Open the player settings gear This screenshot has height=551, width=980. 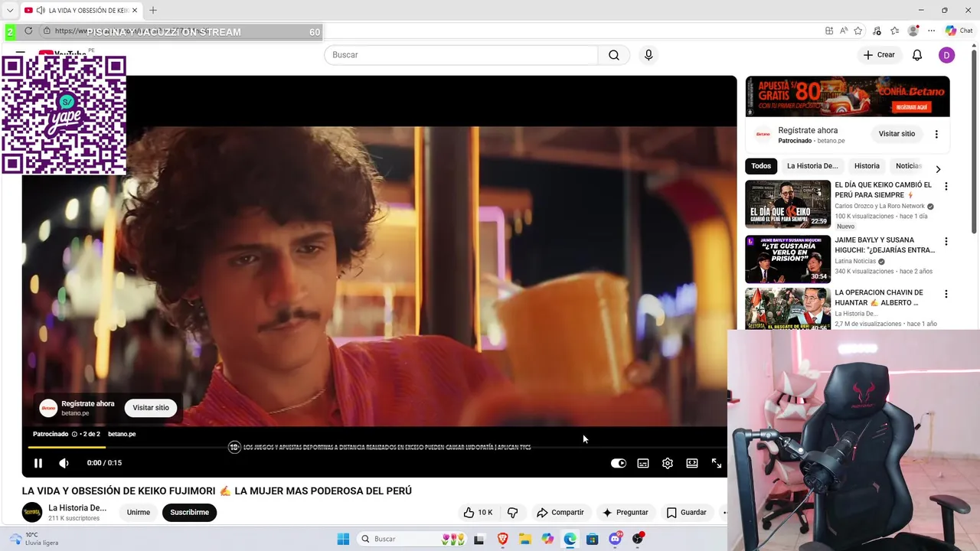(x=668, y=463)
